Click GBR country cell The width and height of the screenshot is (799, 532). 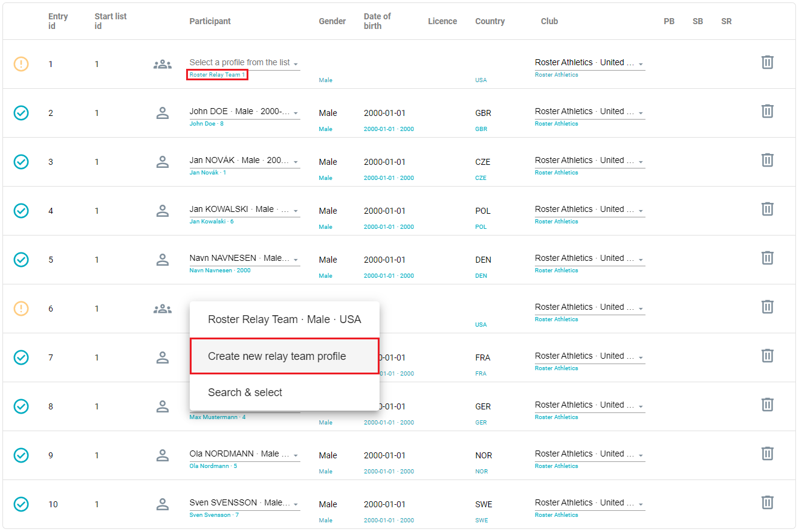[483, 113]
